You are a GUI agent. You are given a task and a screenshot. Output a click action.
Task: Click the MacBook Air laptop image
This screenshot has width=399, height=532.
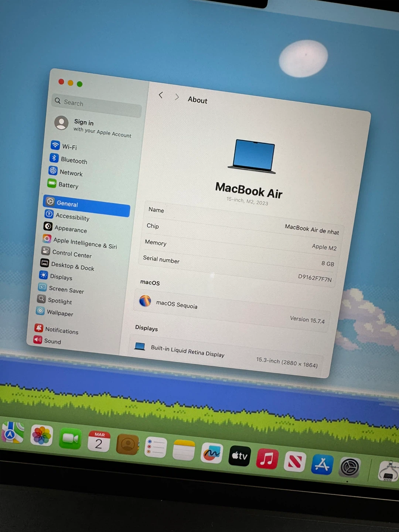tap(253, 156)
